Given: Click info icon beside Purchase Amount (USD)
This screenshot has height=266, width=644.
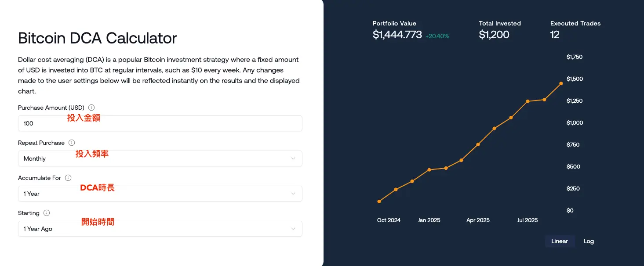Looking at the screenshot, I should (x=91, y=108).
